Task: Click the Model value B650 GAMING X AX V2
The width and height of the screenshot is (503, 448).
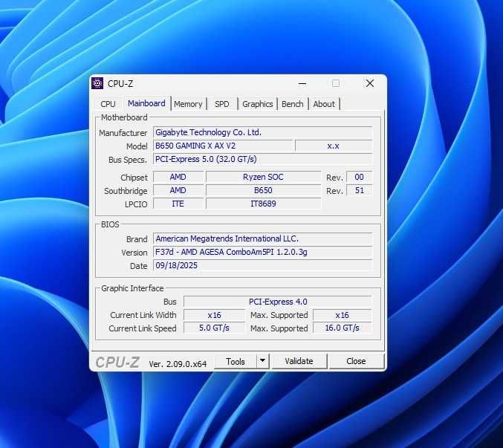Action: [x=223, y=146]
